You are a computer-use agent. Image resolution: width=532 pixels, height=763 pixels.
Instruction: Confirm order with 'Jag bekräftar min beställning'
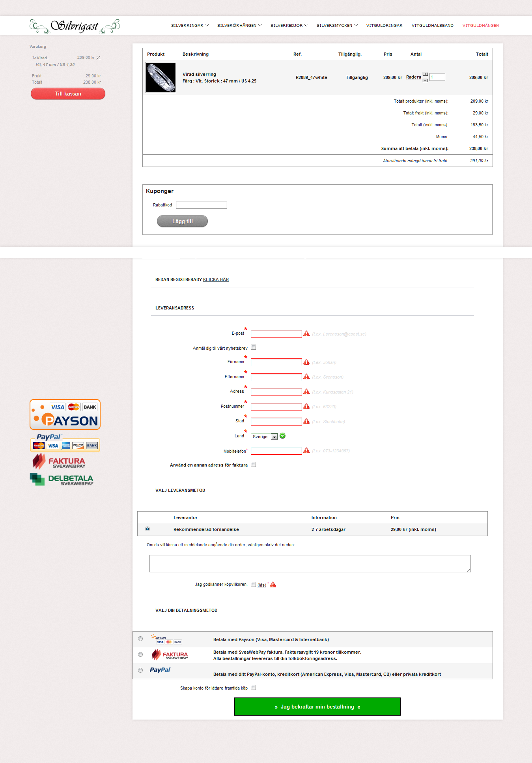(317, 707)
